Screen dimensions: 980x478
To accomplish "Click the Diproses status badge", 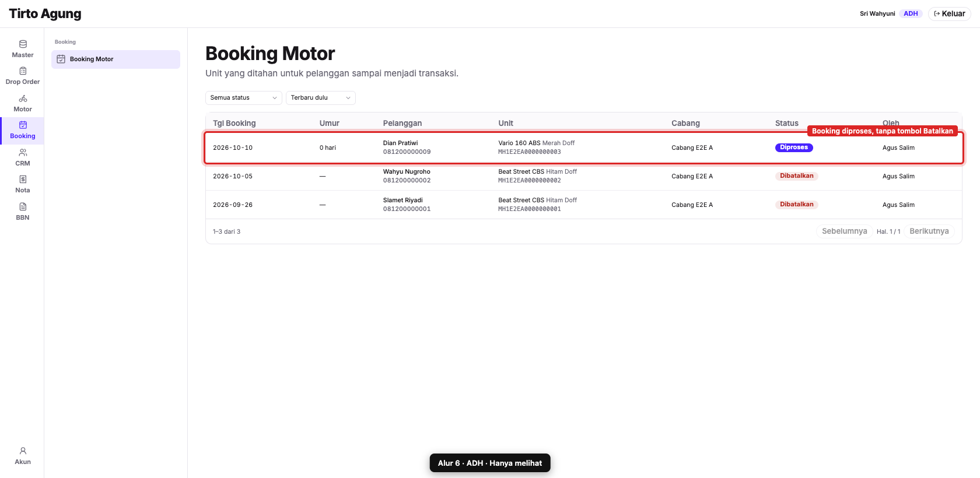I will tap(794, 147).
